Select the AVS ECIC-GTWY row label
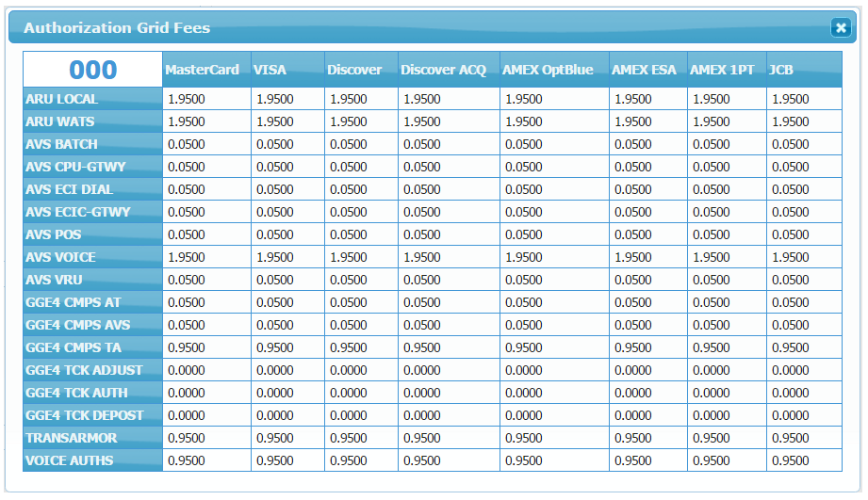This screenshot has height=500, width=868. (93, 213)
